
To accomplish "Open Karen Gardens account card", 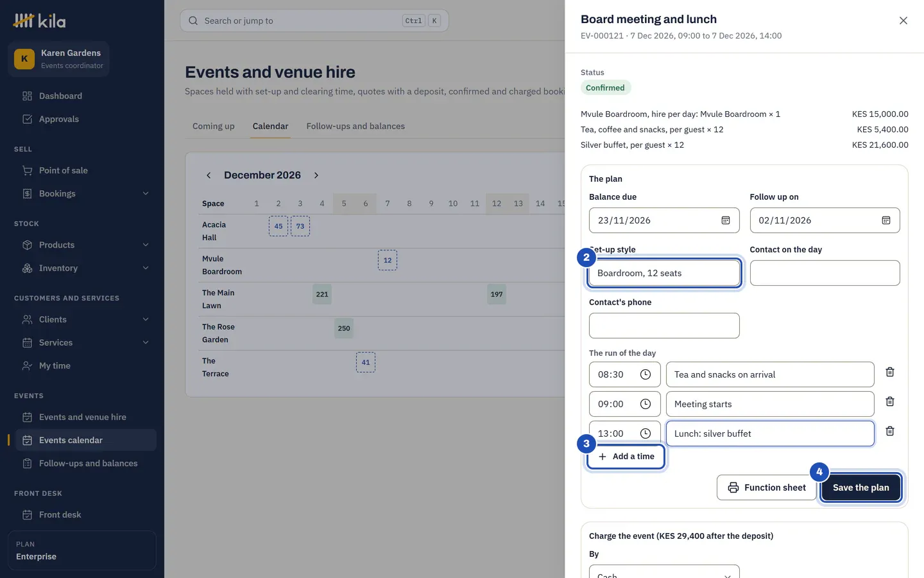I will (58, 58).
